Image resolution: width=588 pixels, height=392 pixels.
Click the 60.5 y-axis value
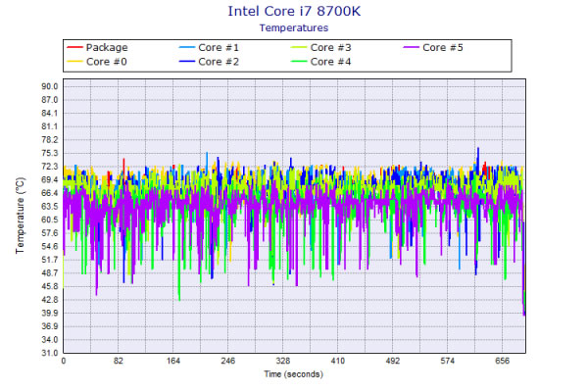pos(50,220)
